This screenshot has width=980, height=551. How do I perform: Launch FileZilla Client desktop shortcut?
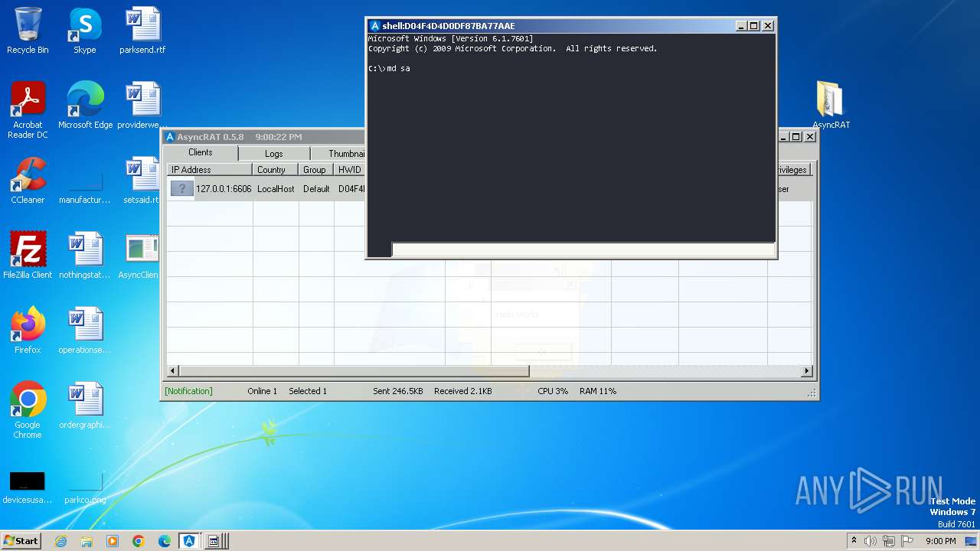[x=28, y=256]
